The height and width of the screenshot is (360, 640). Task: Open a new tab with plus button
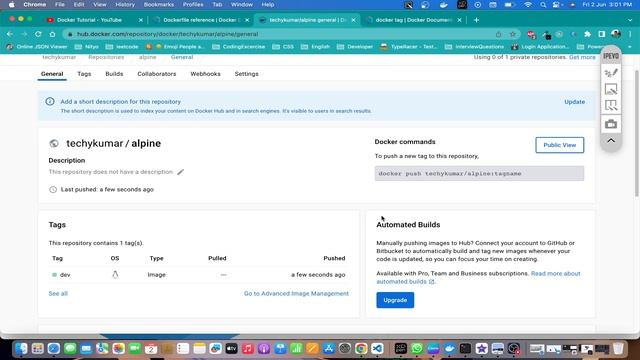(476, 20)
